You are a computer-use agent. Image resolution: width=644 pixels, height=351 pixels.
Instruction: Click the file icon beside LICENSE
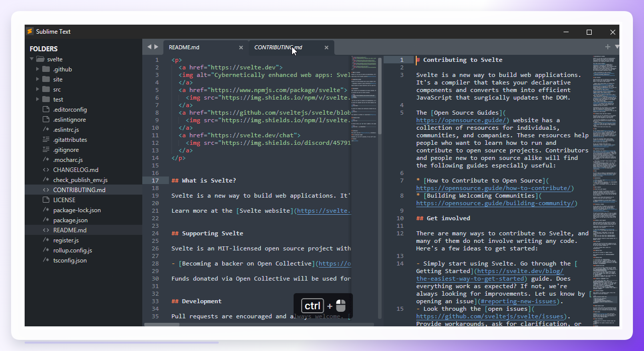coord(46,200)
